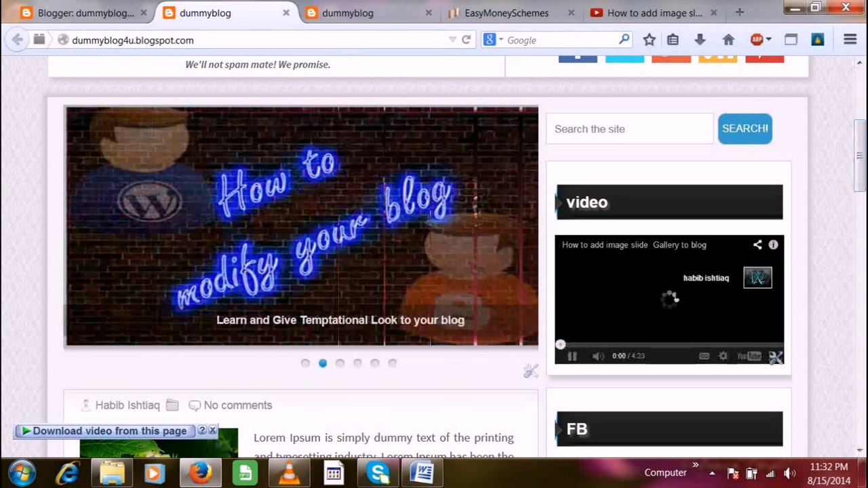Show bookmarks list icon in toolbar
868x488 pixels.
click(673, 40)
